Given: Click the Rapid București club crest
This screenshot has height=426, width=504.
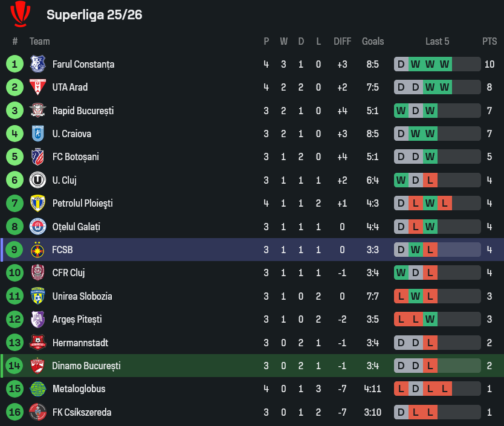Looking at the screenshot, I should 37,111.
